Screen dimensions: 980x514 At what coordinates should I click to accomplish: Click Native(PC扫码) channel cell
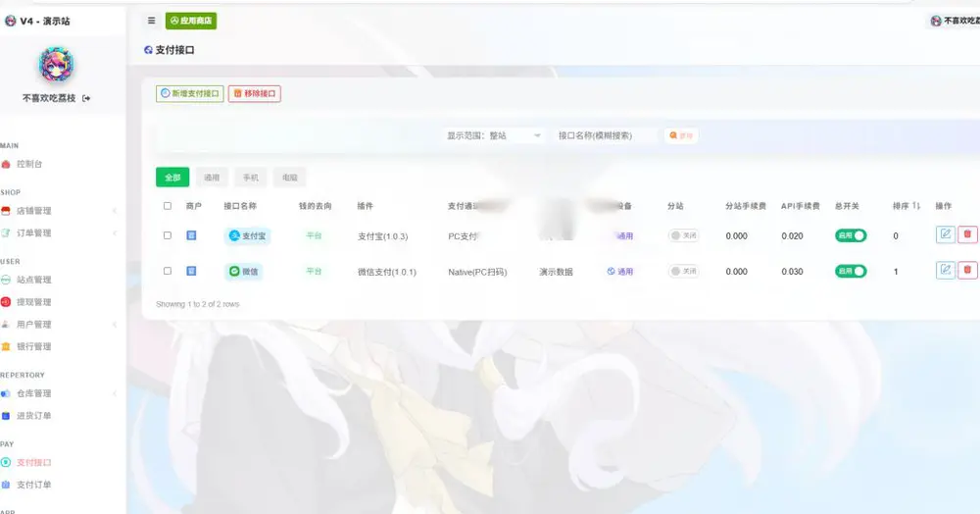(477, 272)
